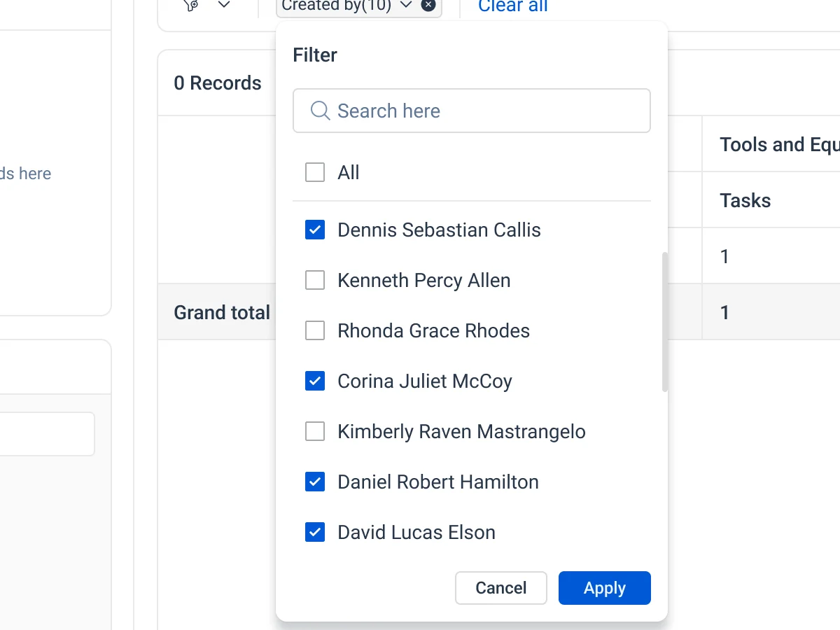The height and width of the screenshot is (630, 840).
Task: Click the Filter heading text
Action: pyautogui.click(x=315, y=55)
